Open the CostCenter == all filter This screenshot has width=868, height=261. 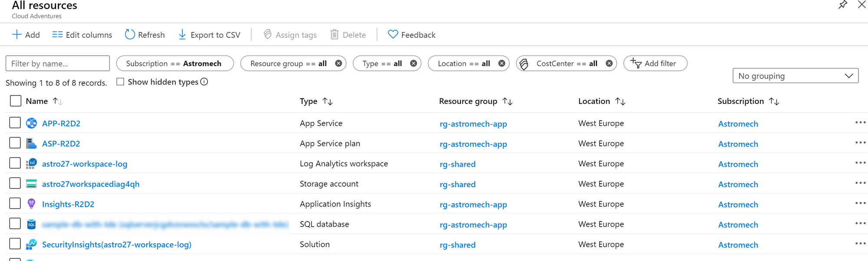[567, 63]
